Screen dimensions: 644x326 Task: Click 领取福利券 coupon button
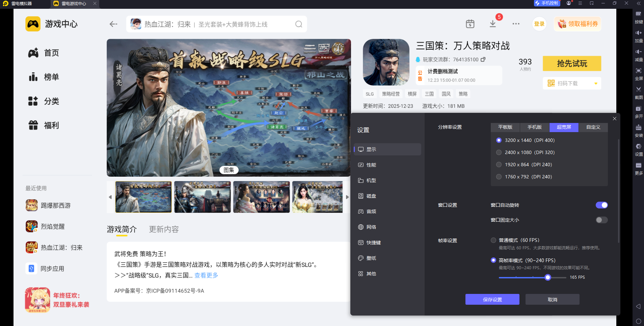(578, 24)
